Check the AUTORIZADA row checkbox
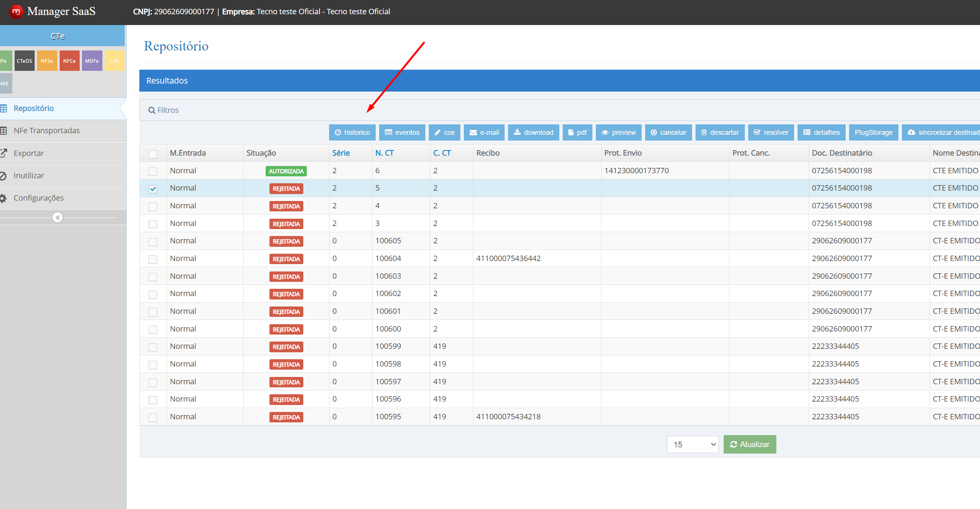 (x=153, y=171)
